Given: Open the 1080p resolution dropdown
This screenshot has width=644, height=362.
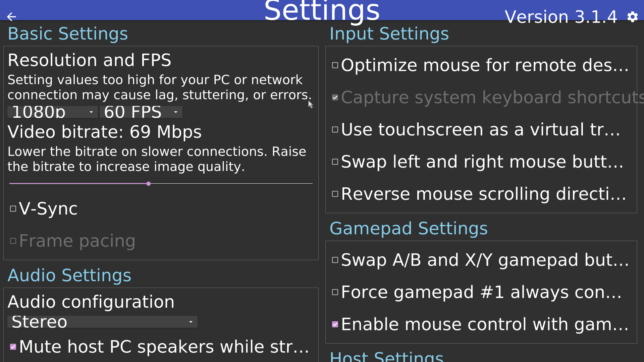Looking at the screenshot, I should coord(52,112).
